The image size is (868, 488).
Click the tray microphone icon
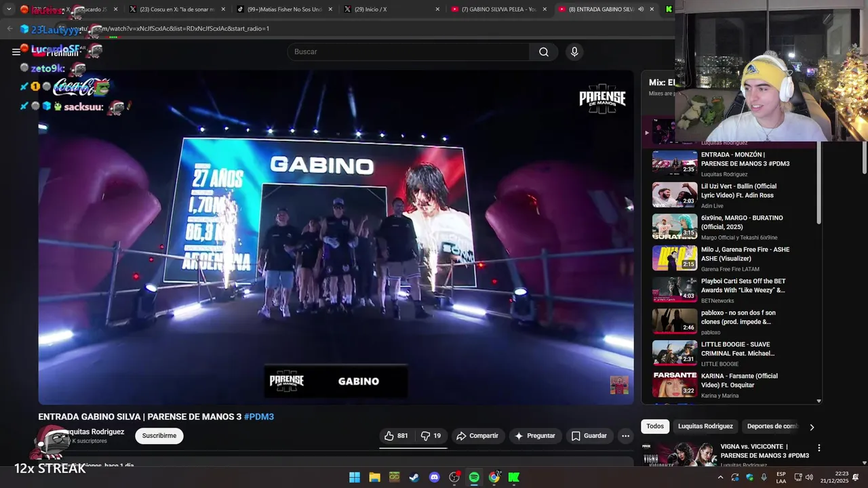click(x=764, y=477)
